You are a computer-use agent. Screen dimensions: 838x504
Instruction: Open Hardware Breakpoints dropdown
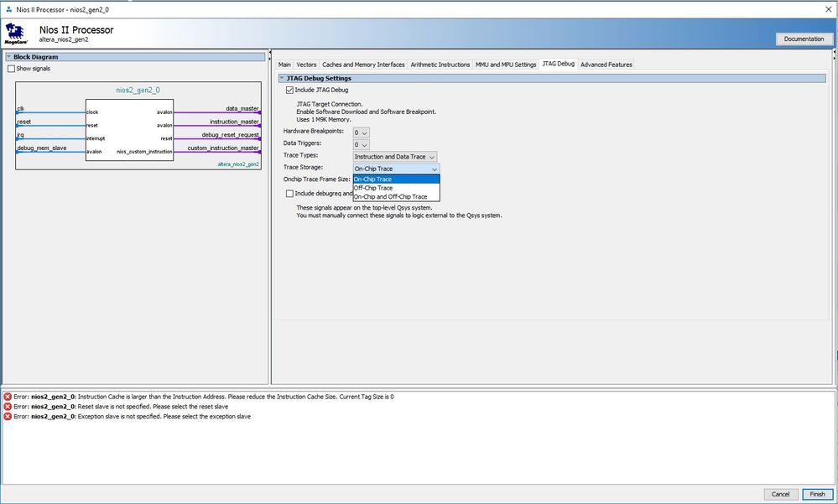tap(361, 132)
